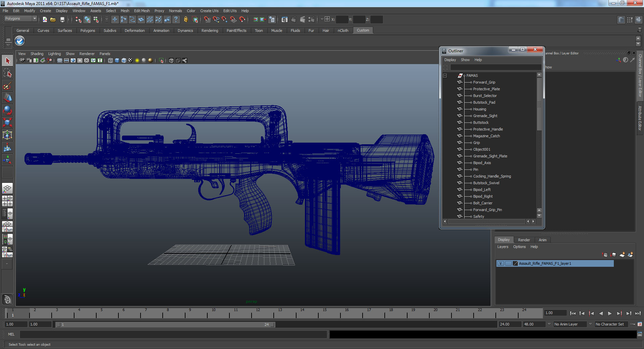The height and width of the screenshot is (349, 644).
Task: Toggle wireframe display in viewport toolbar
Action: point(110,60)
